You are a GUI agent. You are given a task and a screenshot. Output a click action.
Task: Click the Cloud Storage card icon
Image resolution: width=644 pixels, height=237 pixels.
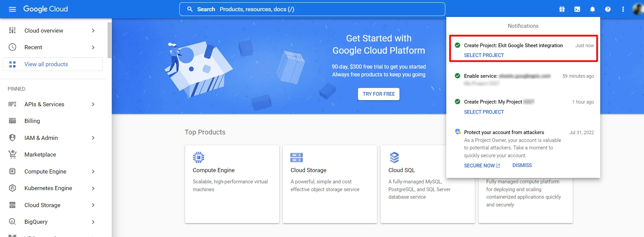[x=297, y=157]
